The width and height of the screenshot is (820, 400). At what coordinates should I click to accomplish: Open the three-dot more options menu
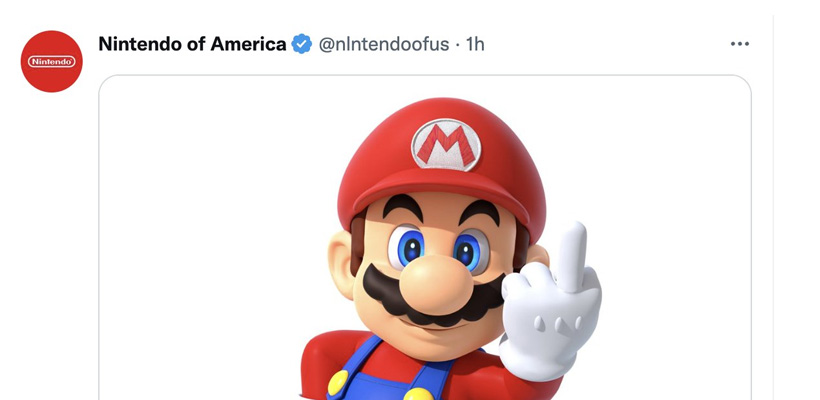739,44
